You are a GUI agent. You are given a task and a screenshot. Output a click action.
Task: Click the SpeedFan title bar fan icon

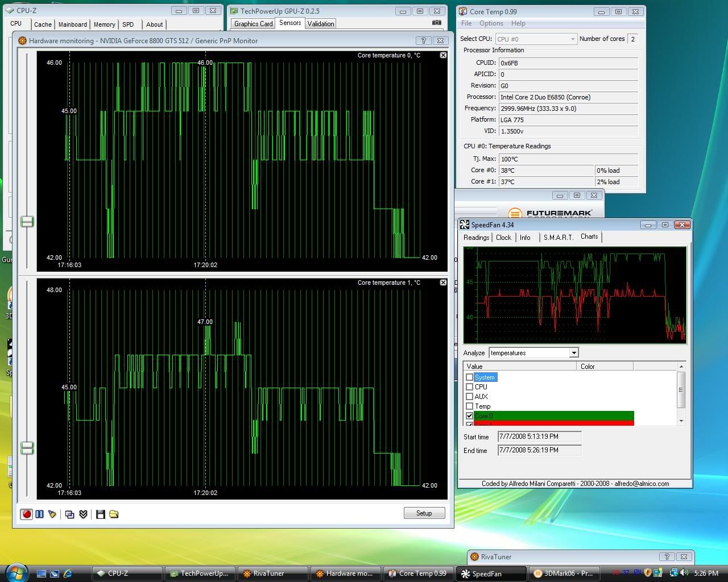[x=465, y=225]
